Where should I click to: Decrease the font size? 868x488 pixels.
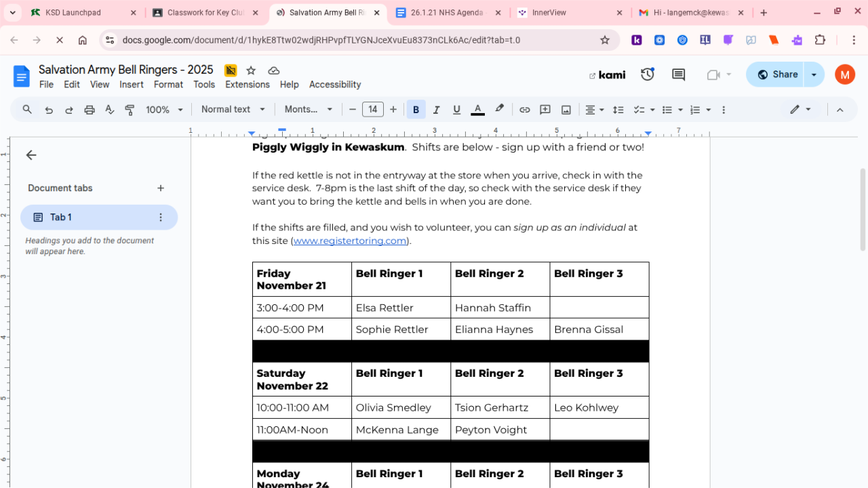point(353,110)
